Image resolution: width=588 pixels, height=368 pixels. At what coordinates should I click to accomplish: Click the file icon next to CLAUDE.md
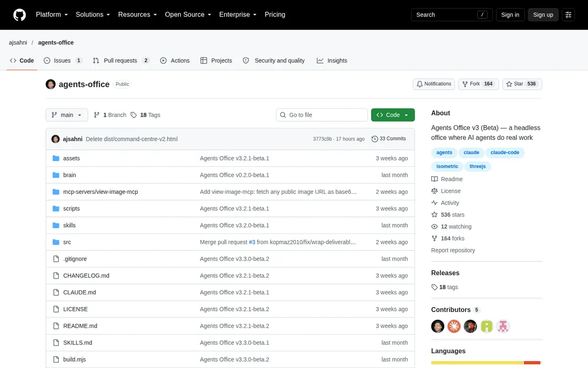(x=55, y=292)
